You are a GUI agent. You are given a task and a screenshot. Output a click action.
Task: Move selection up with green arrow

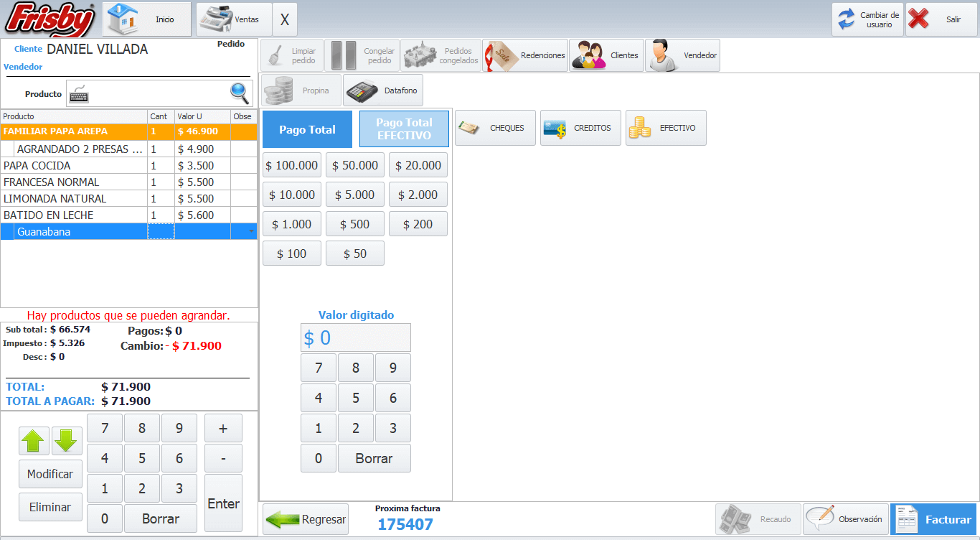click(x=34, y=441)
